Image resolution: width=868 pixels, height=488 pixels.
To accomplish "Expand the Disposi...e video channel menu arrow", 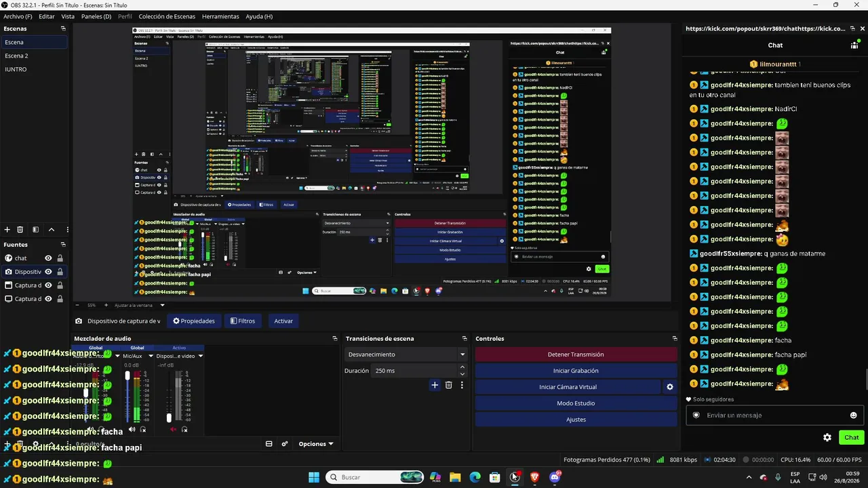I will [x=200, y=356].
